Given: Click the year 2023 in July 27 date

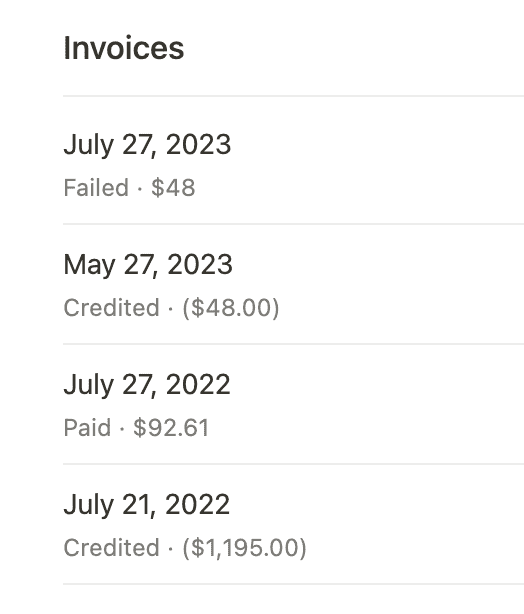Looking at the screenshot, I should coord(198,144).
